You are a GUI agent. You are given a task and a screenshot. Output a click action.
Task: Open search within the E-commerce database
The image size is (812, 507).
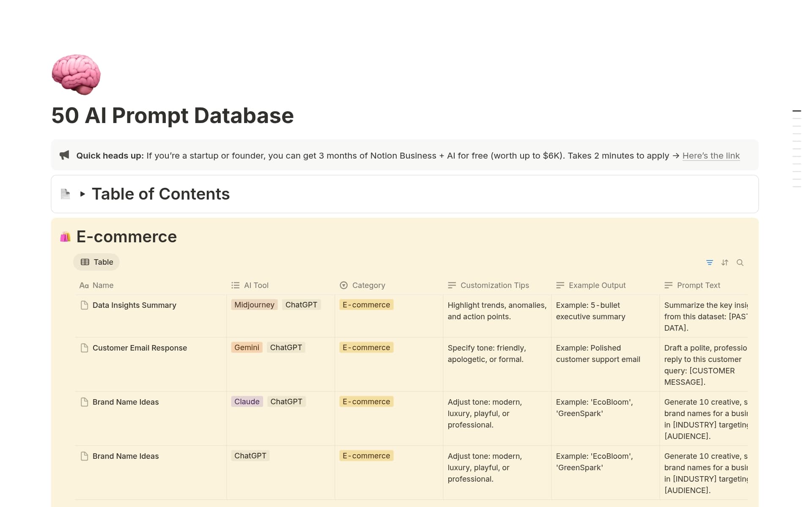click(x=741, y=262)
